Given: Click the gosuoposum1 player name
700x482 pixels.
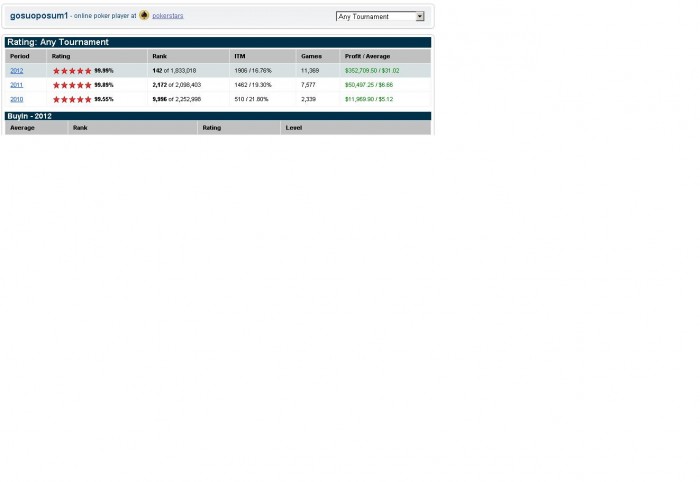Looking at the screenshot, I should tap(39, 16).
